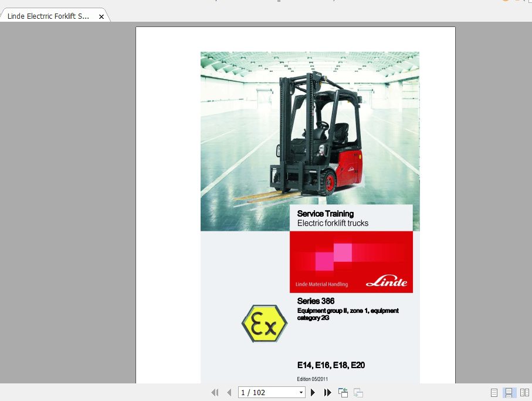The width and height of the screenshot is (532, 401).
Task: Click the next view navigation icon
Action: pos(358,393)
